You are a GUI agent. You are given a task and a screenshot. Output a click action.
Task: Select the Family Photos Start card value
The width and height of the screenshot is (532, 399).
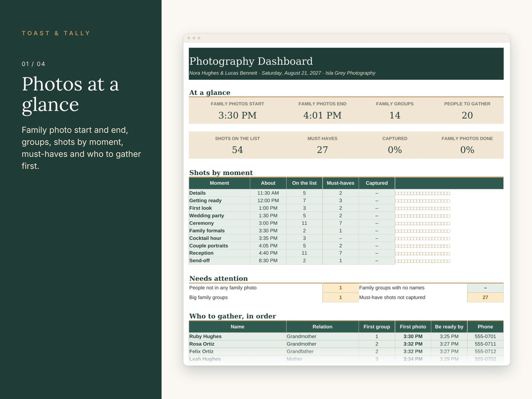click(237, 115)
